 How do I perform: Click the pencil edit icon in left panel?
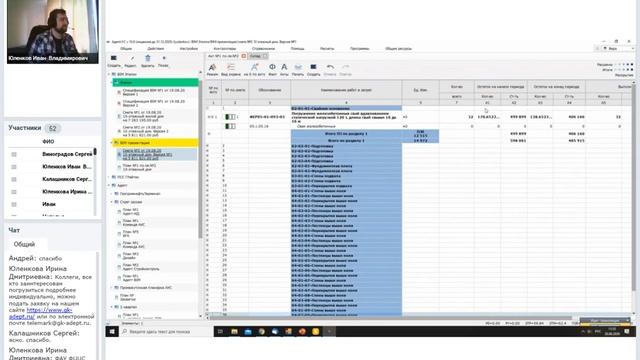point(131,58)
